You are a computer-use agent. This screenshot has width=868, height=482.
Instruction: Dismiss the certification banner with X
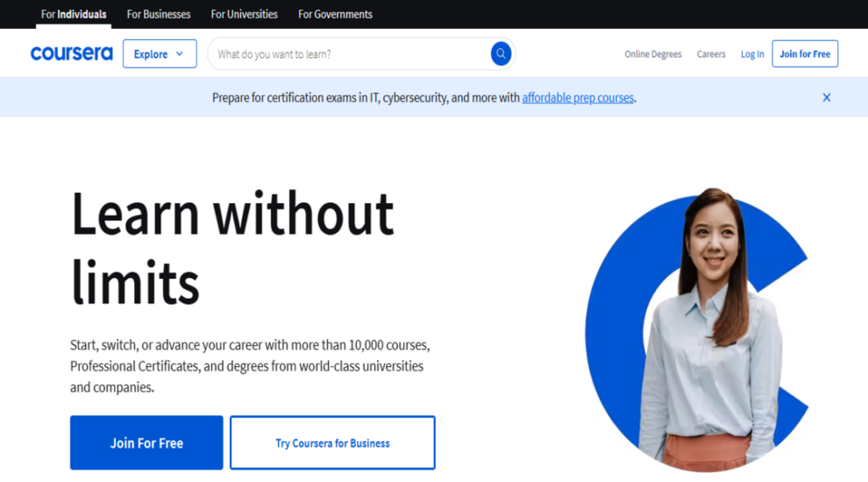827,97
